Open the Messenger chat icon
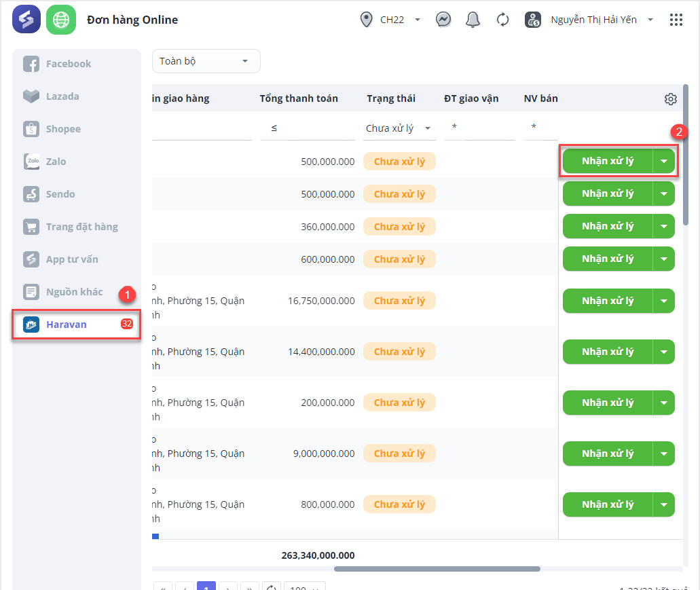The height and width of the screenshot is (590, 700). (x=443, y=20)
